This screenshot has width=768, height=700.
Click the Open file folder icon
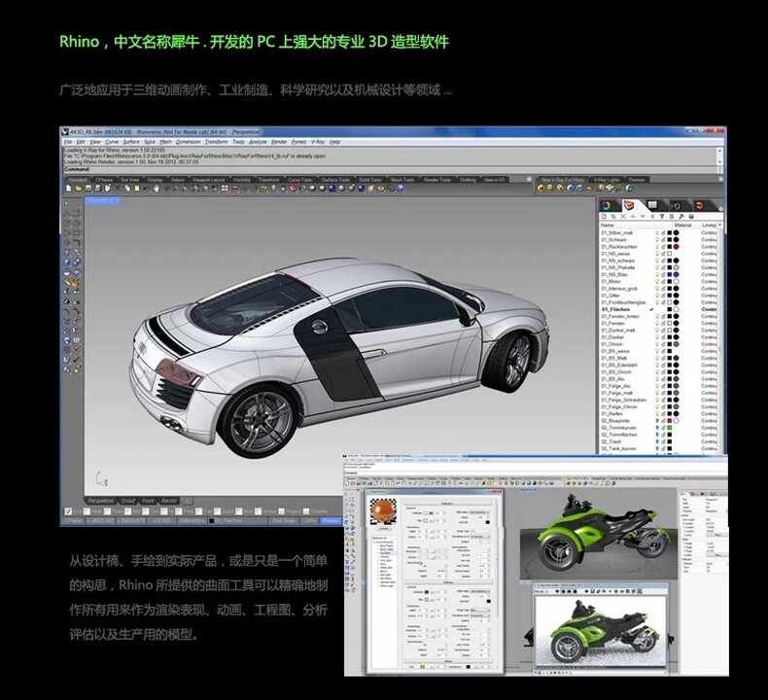[78, 188]
